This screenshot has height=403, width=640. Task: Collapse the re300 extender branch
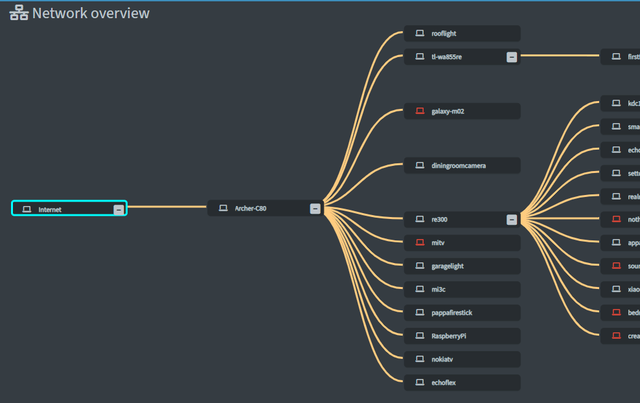pyautogui.click(x=512, y=219)
